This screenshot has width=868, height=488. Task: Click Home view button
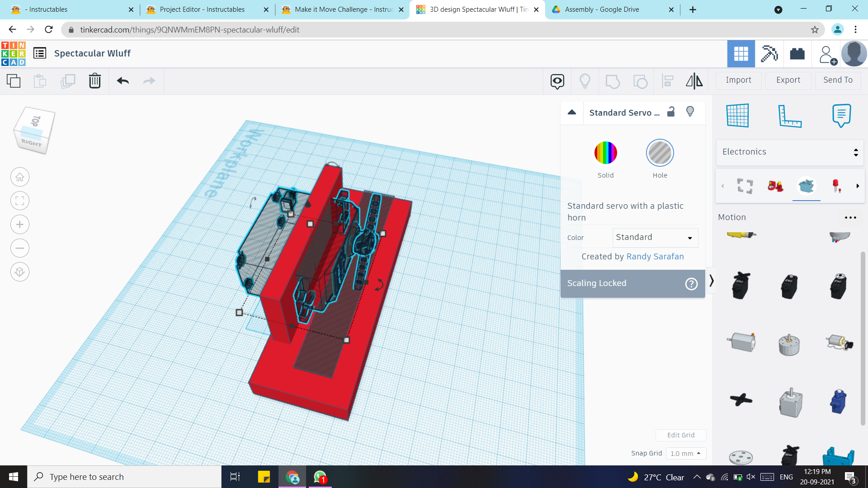[20, 177]
